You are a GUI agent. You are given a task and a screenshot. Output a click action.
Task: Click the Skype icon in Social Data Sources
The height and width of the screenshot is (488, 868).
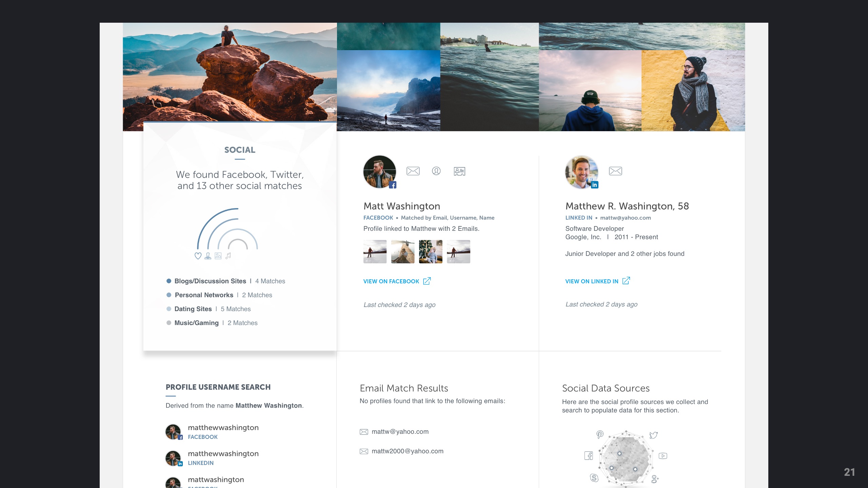(x=594, y=478)
